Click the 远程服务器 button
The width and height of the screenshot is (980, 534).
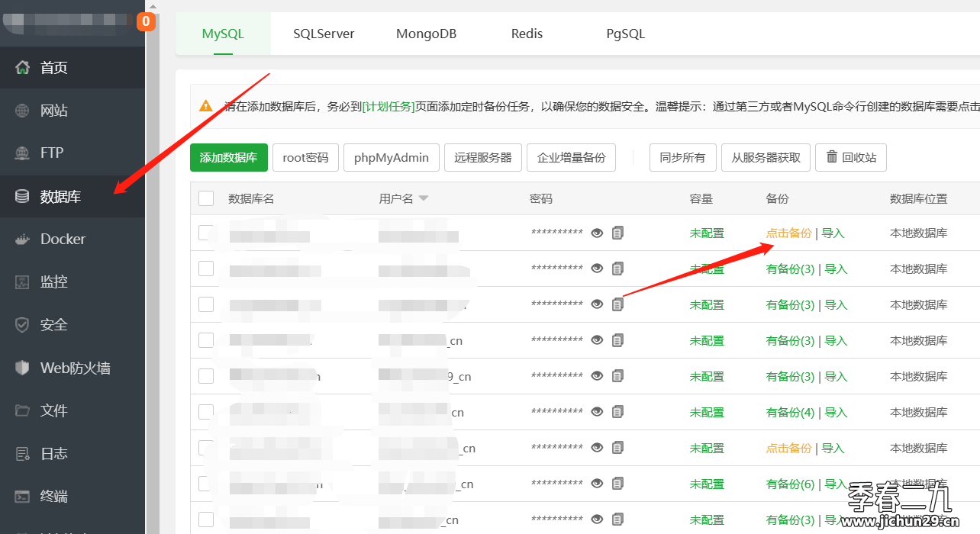(483, 158)
